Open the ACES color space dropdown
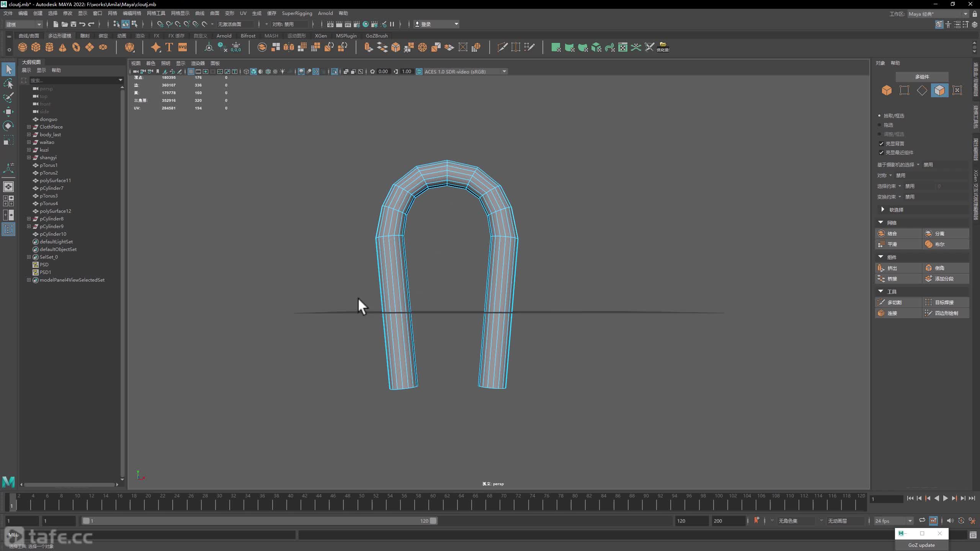The width and height of the screenshot is (980, 551). (465, 72)
